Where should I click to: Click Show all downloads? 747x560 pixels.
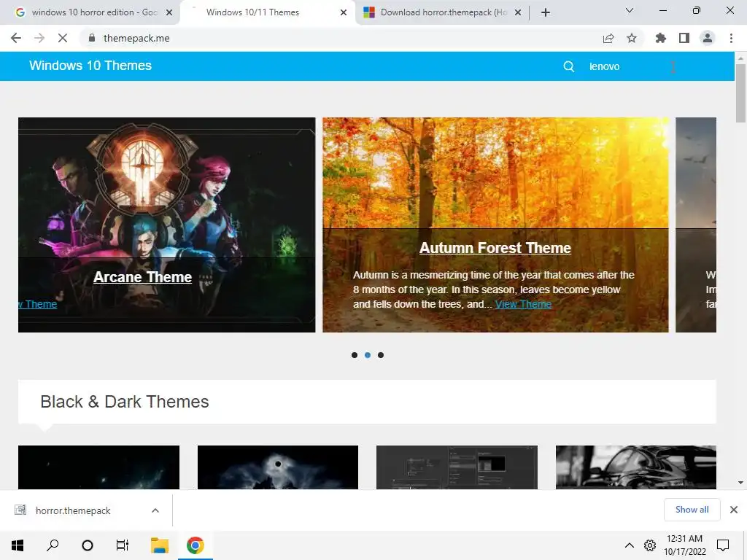click(x=692, y=510)
